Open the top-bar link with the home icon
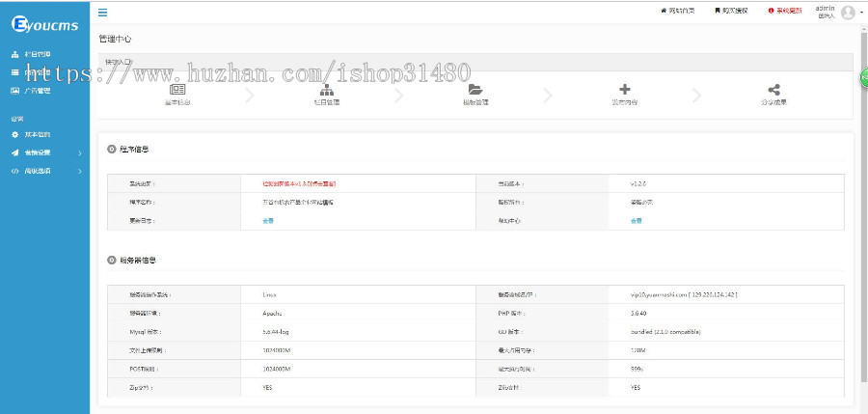Viewport: 868px width, 414px height. 678,11
